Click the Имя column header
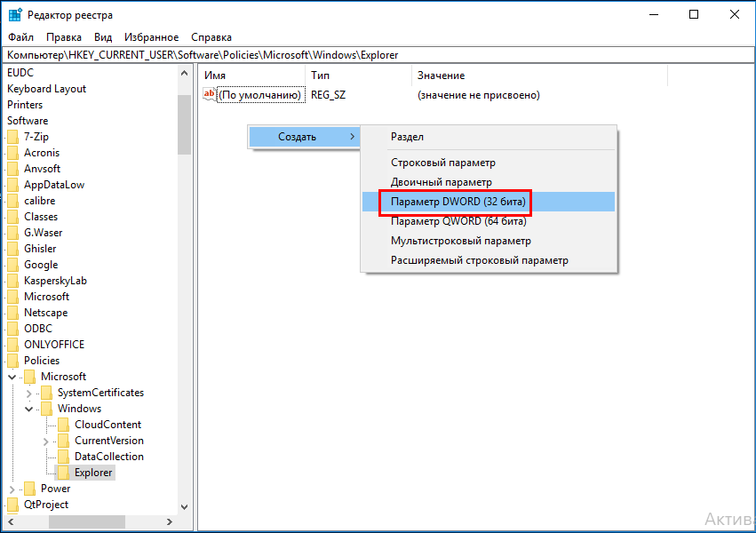This screenshot has height=533, width=756. (x=252, y=76)
